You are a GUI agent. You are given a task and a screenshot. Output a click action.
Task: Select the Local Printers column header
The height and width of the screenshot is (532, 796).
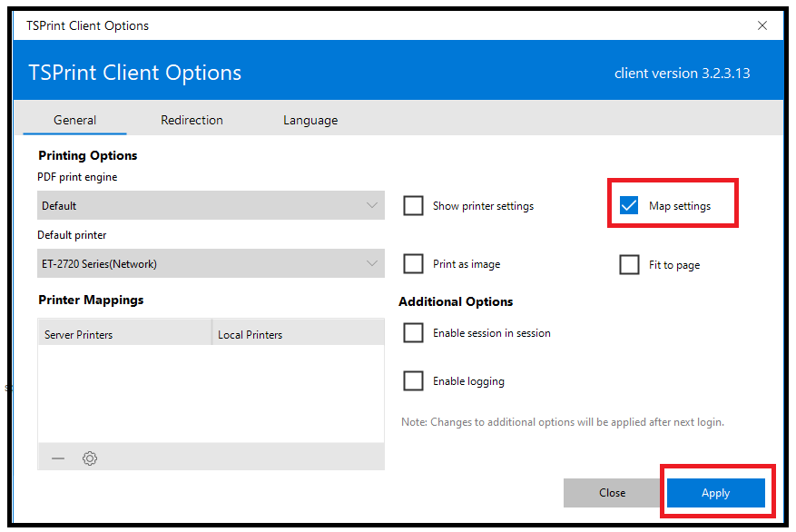[298, 332]
